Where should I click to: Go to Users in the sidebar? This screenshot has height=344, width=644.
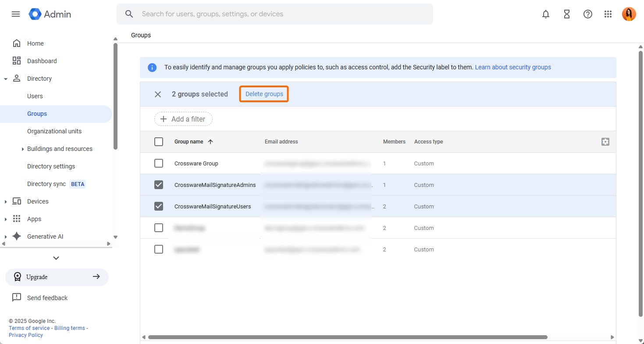pos(35,96)
